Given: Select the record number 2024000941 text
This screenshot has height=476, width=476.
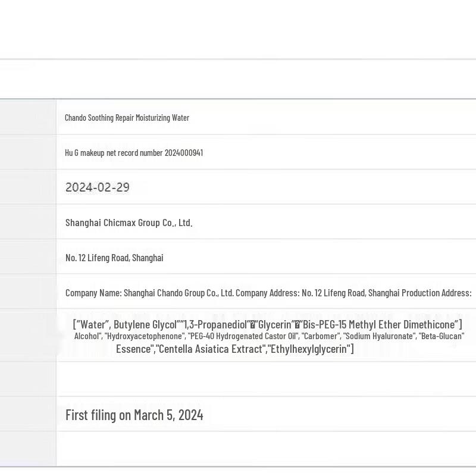Looking at the screenshot, I should tap(184, 153).
